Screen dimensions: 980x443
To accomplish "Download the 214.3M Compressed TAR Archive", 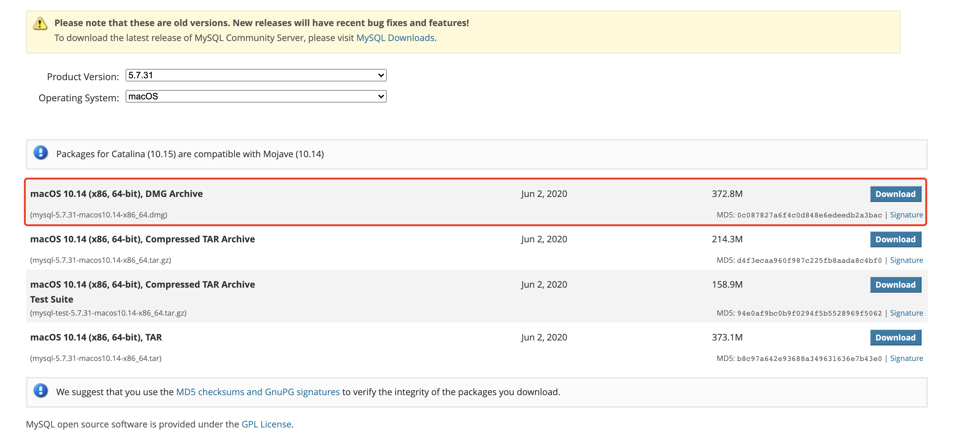I will [895, 239].
